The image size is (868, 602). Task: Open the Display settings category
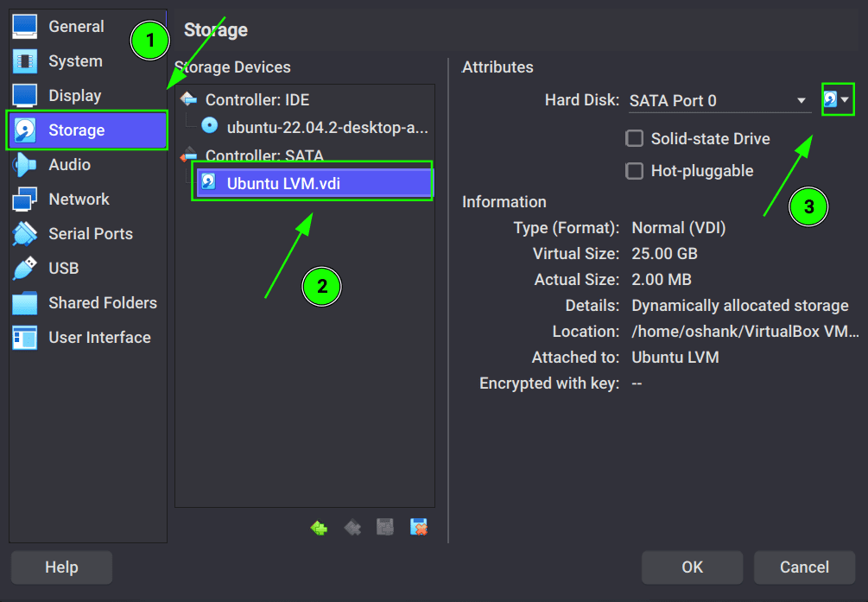[x=75, y=96]
